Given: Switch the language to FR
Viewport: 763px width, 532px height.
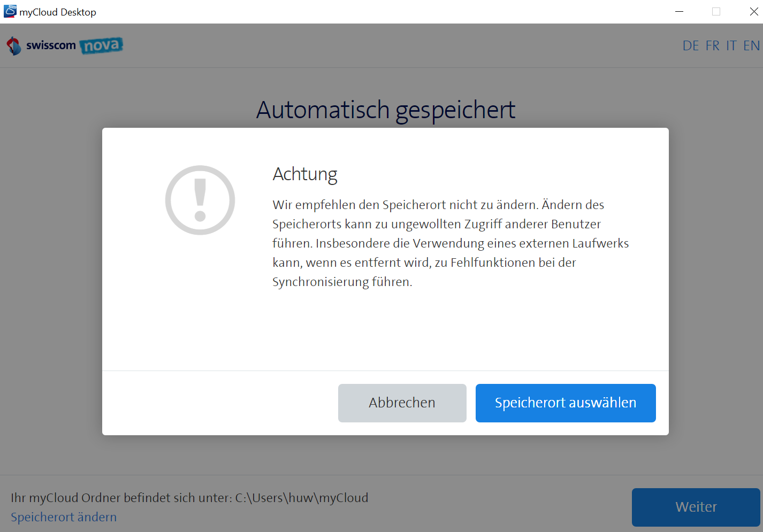Looking at the screenshot, I should [712, 45].
